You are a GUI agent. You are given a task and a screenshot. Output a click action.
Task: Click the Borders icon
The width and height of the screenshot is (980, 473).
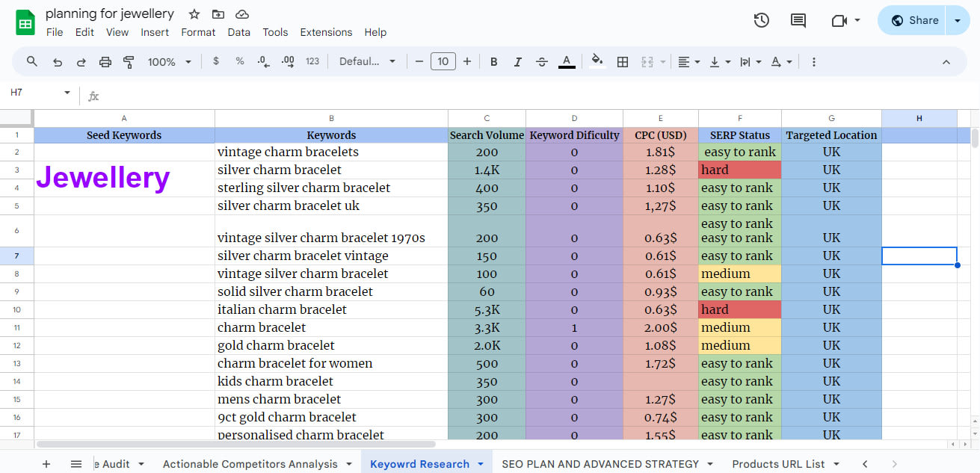pos(623,61)
